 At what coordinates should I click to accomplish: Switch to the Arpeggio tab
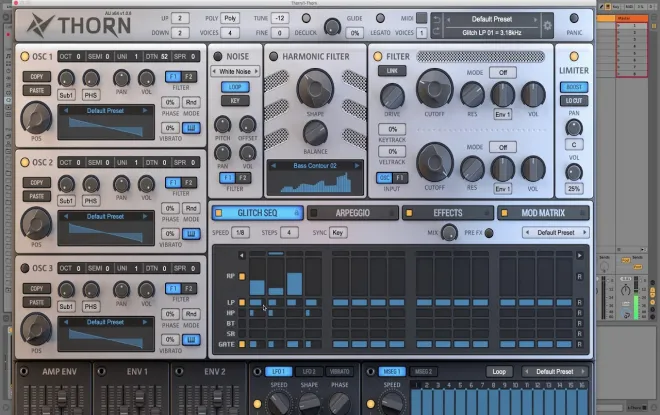point(352,213)
